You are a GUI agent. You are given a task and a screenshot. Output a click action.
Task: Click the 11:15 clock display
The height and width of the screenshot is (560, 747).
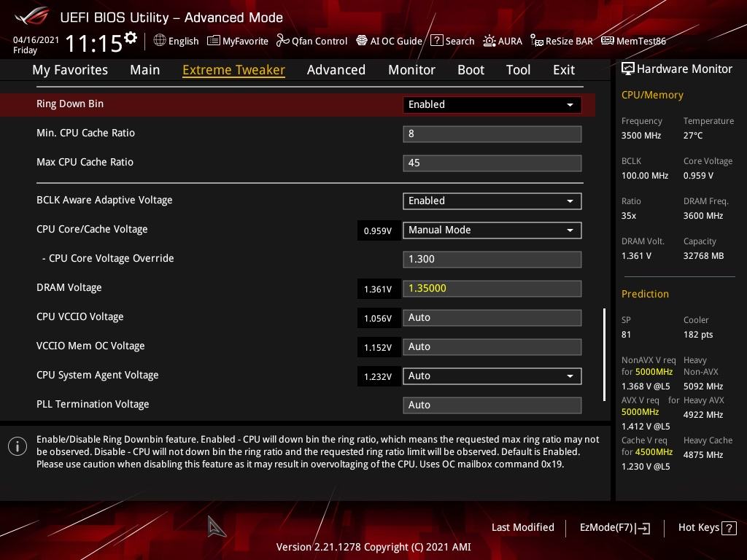94,43
